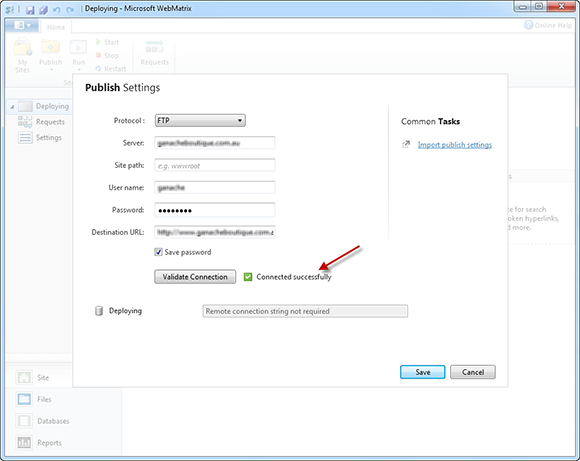Viewport: 580px width, 461px height.
Task: Click the green connected checkmark icon
Action: (x=248, y=277)
